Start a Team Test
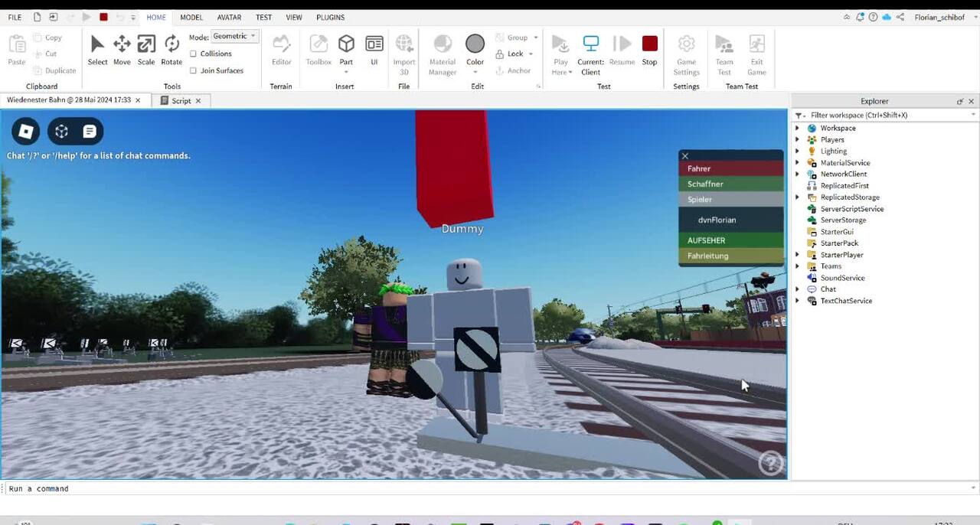The image size is (980, 525). point(724,54)
